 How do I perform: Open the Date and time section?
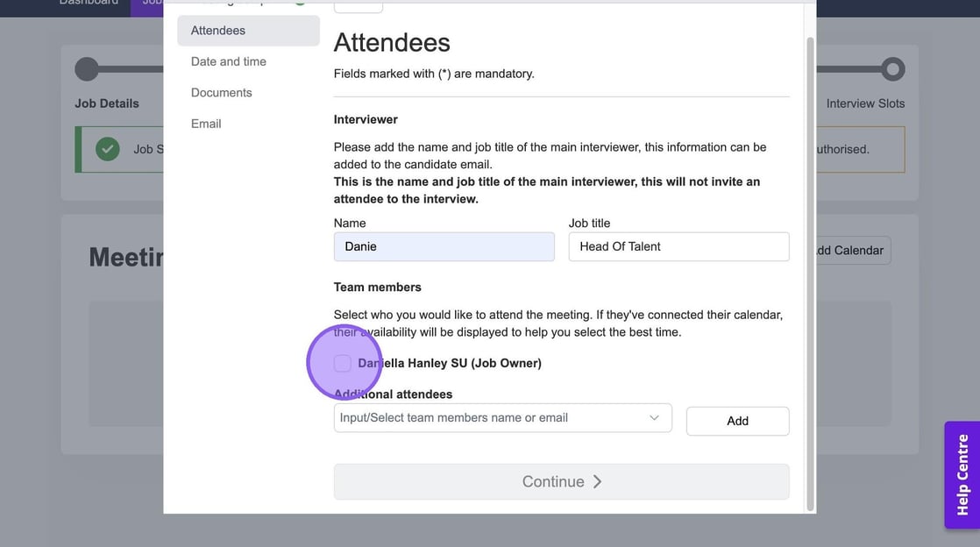[x=229, y=61]
